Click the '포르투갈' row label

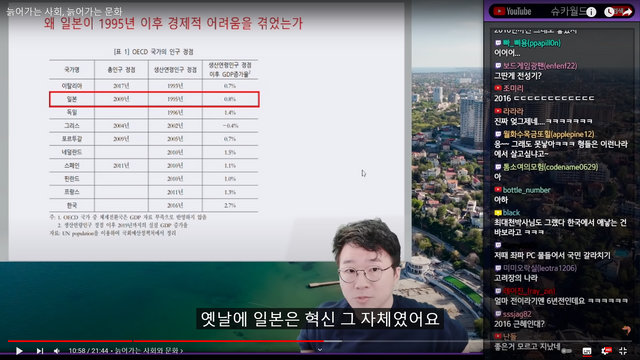tap(72, 139)
